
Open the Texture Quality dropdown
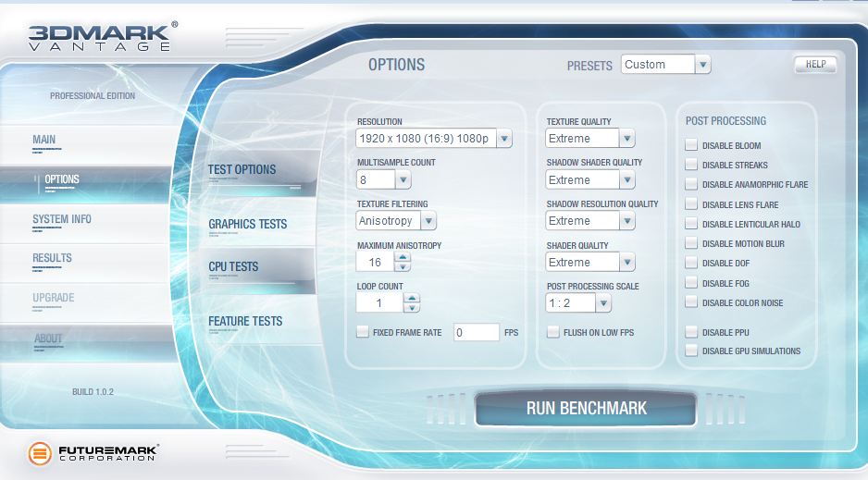point(626,138)
